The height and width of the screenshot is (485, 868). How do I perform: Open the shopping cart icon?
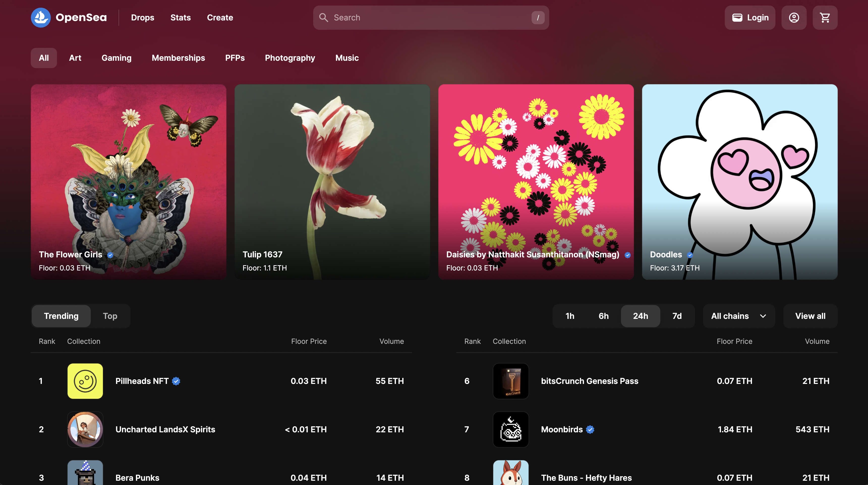point(825,17)
